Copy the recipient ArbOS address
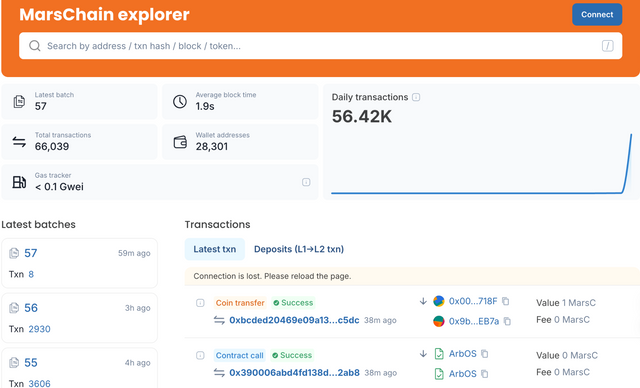 pyautogui.click(x=484, y=374)
